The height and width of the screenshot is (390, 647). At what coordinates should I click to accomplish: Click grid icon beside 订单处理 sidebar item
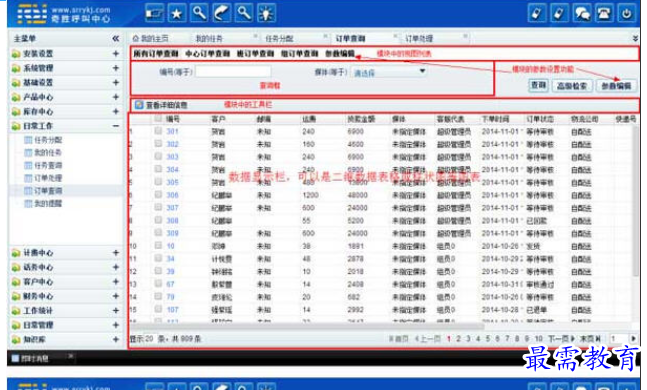(28, 178)
